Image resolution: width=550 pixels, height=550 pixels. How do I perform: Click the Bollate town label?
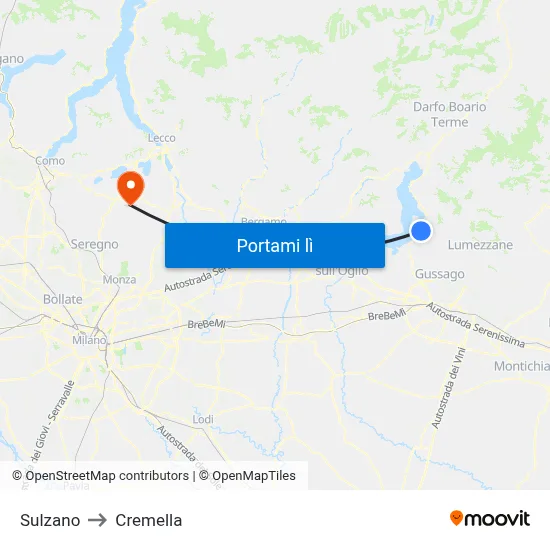point(63,299)
